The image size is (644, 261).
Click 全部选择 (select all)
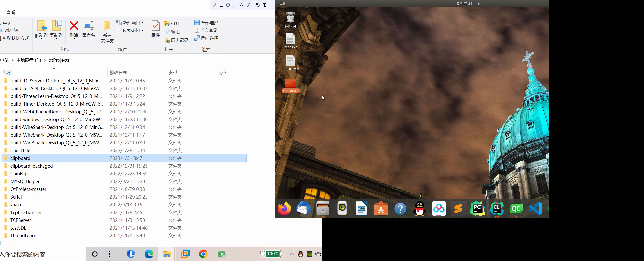206,23
